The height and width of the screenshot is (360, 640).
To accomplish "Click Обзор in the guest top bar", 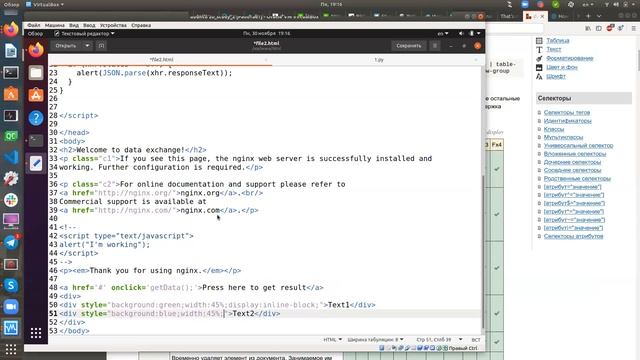I will tap(35, 33).
